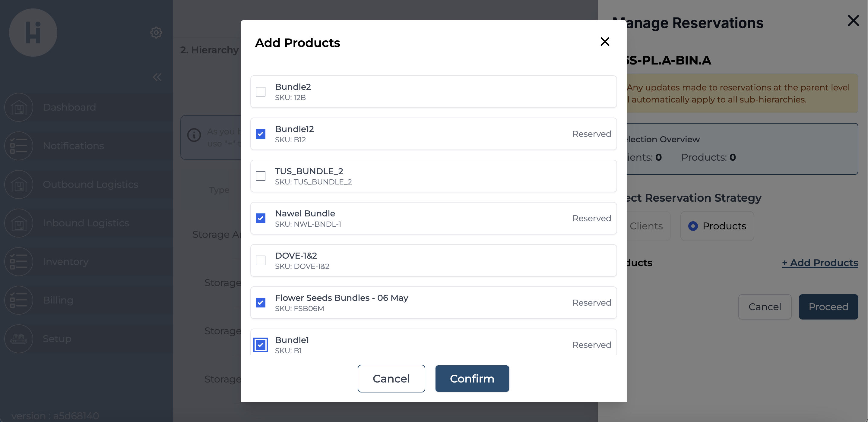Close the Add Products dialog
This screenshot has width=868, height=422.
605,42
